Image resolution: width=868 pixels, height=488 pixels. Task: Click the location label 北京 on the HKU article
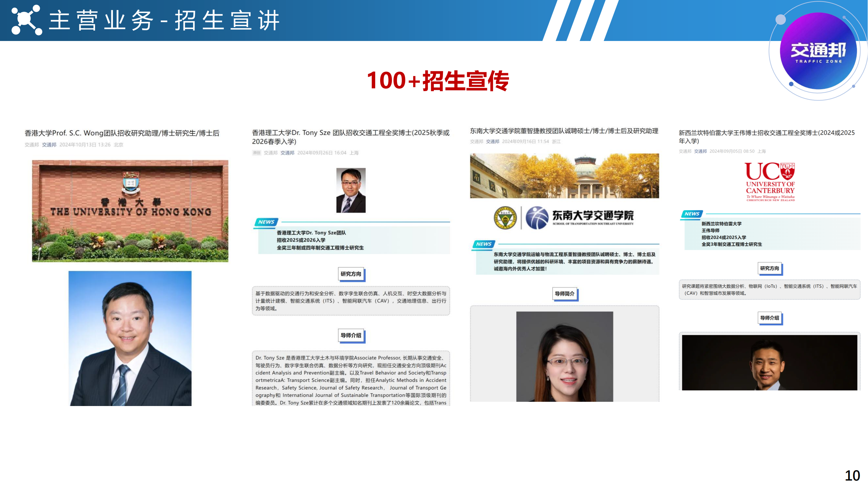point(118,145)
